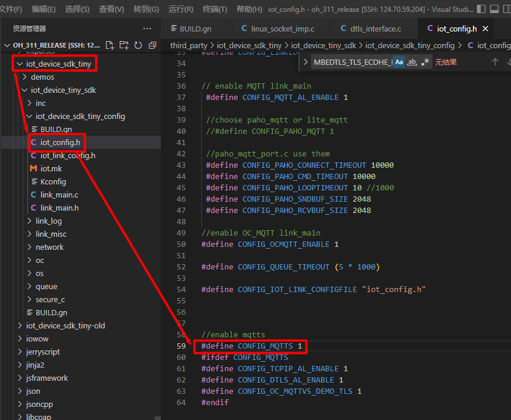This screenshot has height=420, width=511.
Task: Go to previous match in find widget
Action: [x=495, y=62]
